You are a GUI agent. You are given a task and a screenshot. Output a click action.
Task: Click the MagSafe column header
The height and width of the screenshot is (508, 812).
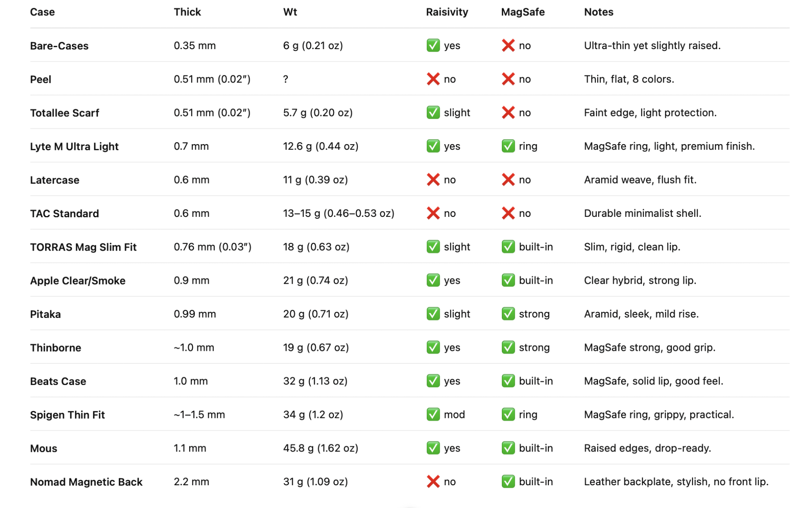click(x=523, y=12)
